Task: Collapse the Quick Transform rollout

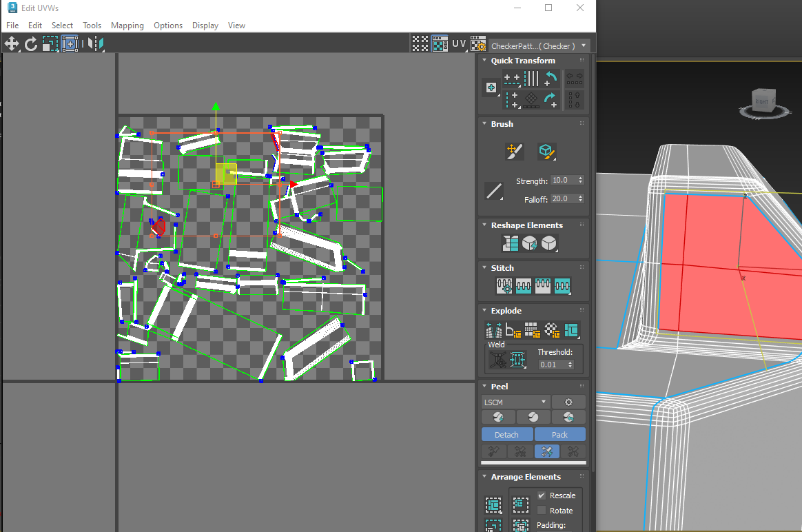Action: [x=484, y=61]
